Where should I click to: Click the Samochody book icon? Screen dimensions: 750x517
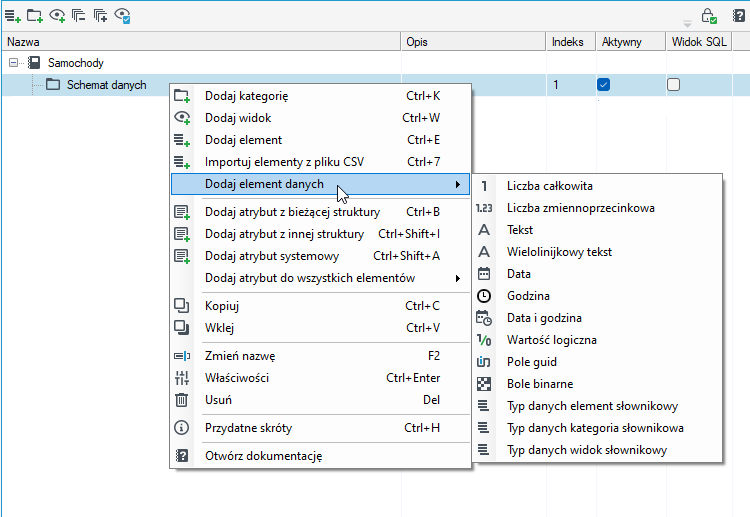[x=34, y=63]
